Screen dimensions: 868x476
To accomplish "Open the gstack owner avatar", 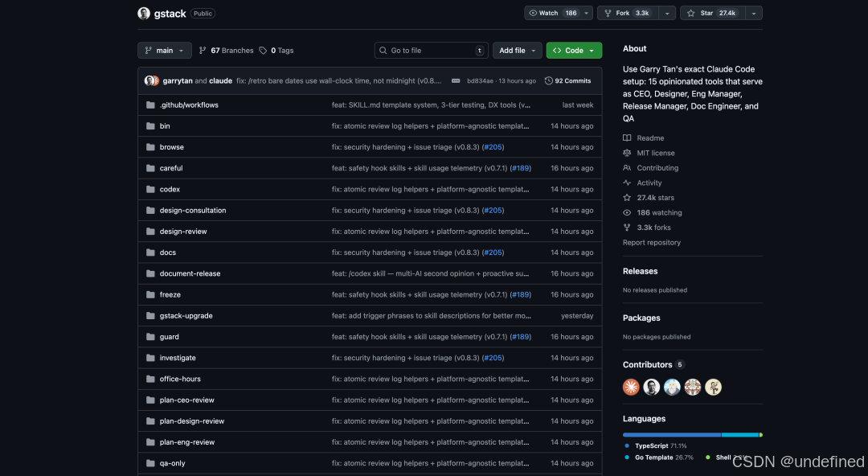I will tap(144, 14).
